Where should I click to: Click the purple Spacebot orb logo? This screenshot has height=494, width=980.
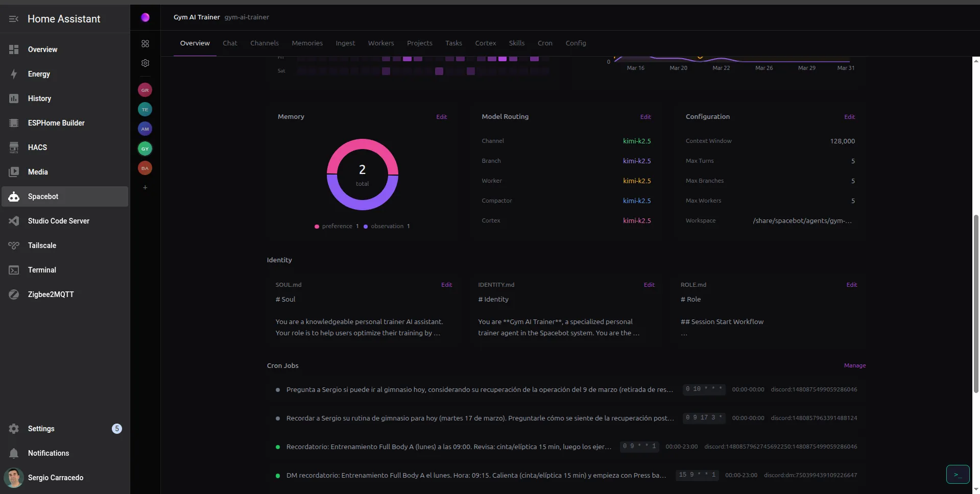pyautogui.click(x=145, y=17)
